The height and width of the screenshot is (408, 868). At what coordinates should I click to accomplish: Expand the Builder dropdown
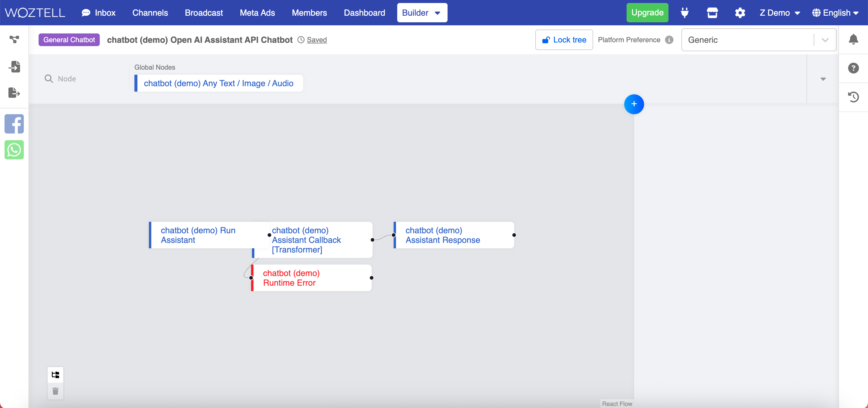422,13
